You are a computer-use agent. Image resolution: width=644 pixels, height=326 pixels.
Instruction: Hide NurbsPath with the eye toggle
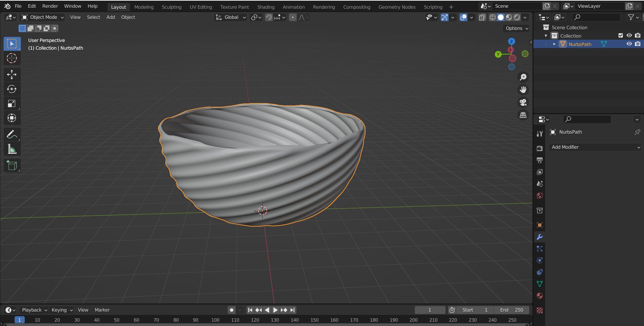629,44
